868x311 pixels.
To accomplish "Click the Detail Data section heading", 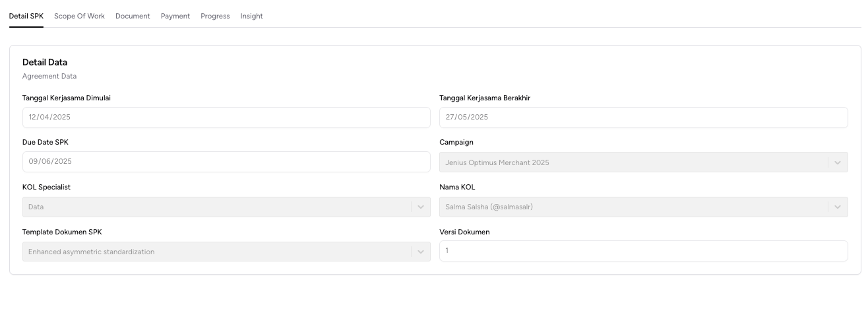I will pos(45,63).
